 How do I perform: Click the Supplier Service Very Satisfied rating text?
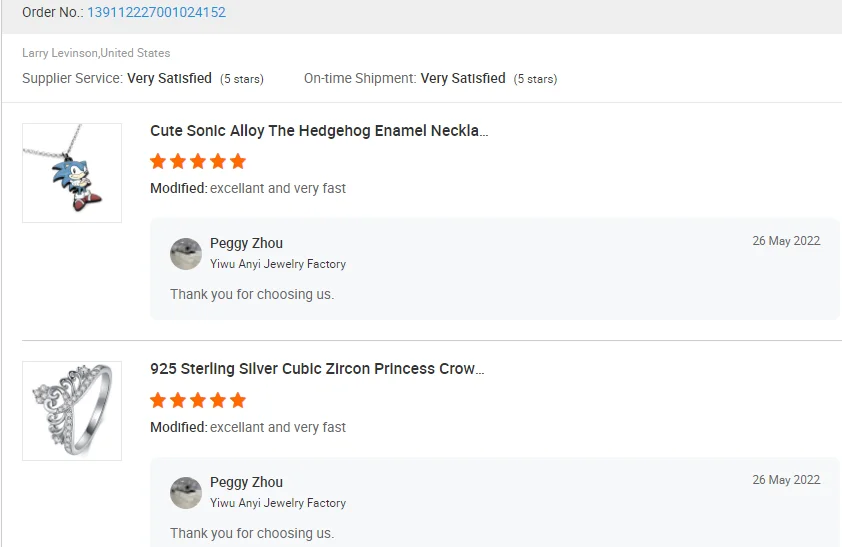(169, 78)
